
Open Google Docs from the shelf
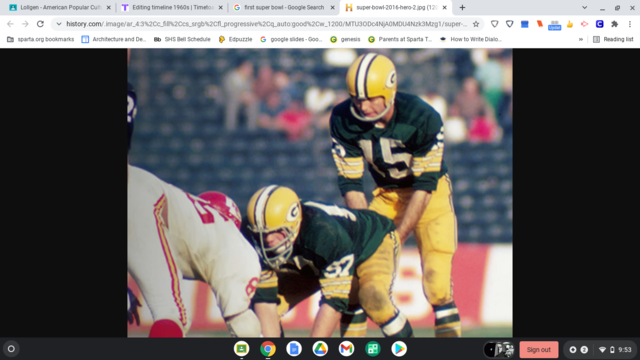[x=294, y=349]
